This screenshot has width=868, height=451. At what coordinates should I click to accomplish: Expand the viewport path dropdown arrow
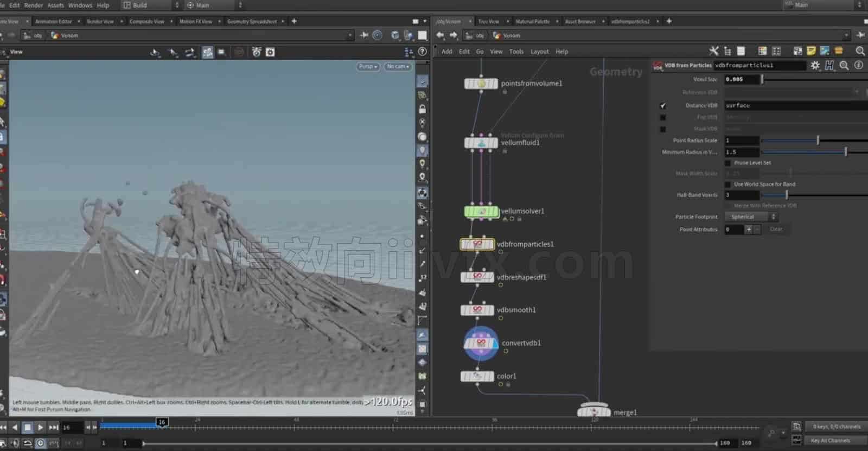pyautogui.click(x=350, y=35)
